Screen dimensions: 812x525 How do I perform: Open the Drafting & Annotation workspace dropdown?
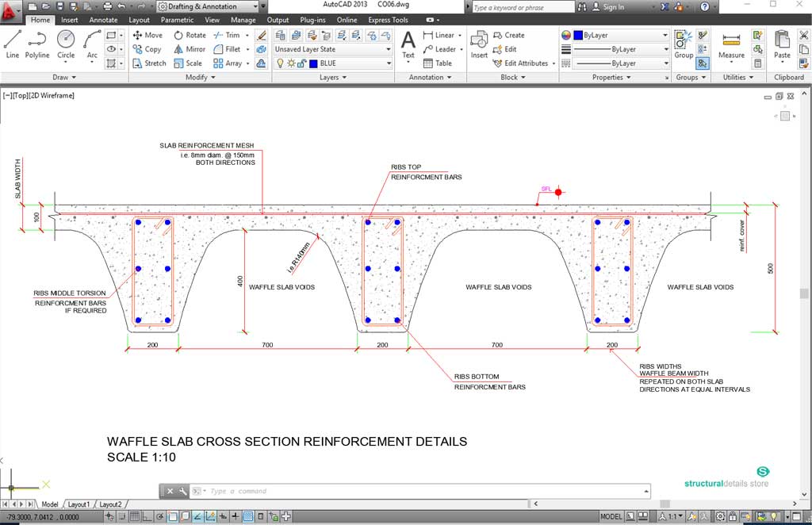coord(208,6)
